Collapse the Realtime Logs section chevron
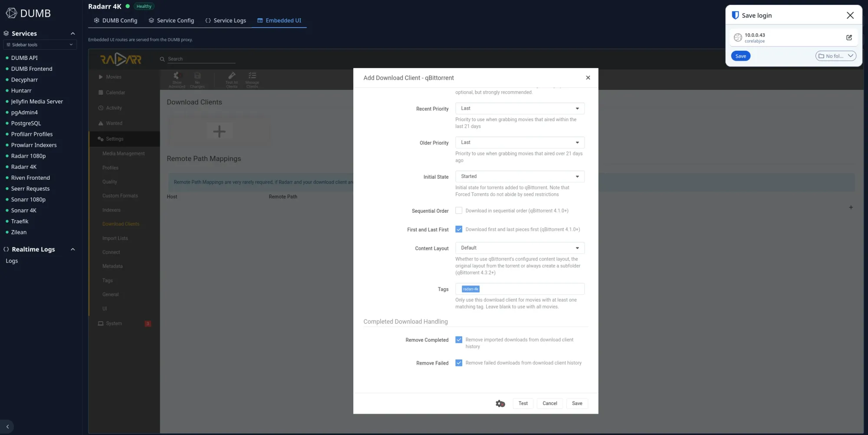Image resolution: width=868 pixels, height=435 pixels. coord(73,249)
